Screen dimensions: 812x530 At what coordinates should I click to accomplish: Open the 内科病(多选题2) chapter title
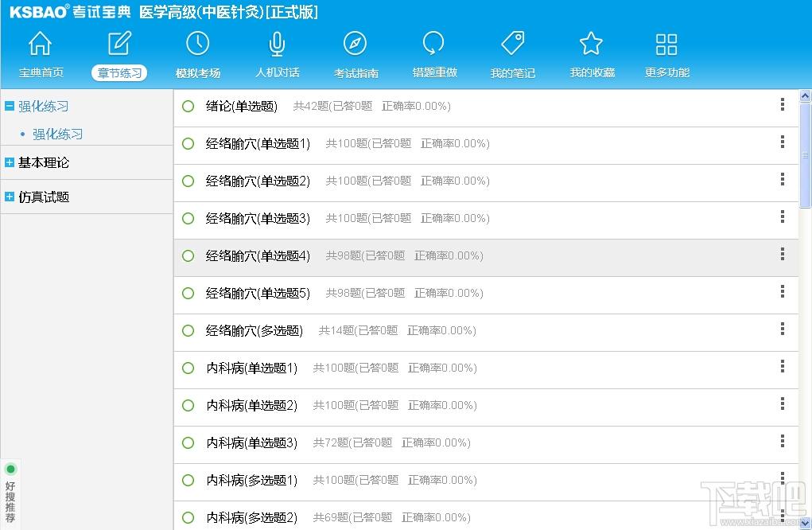coord(251,517)
